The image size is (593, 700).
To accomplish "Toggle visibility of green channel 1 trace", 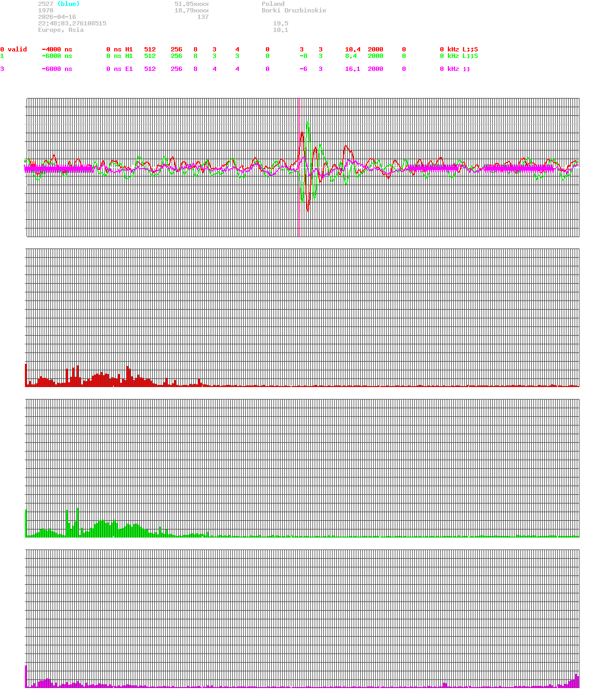I will [2, 56].
